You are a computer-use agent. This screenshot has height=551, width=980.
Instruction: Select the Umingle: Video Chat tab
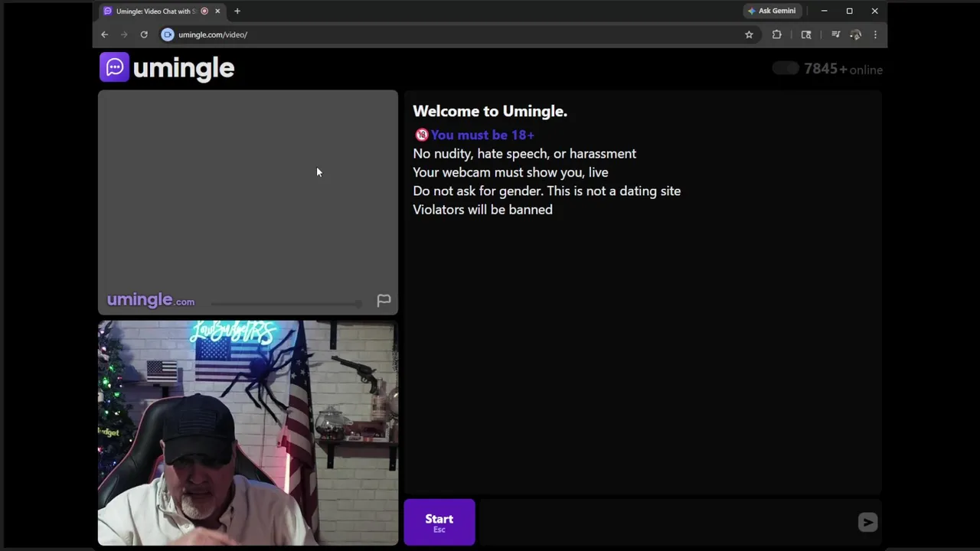click(x=162, y=11)
